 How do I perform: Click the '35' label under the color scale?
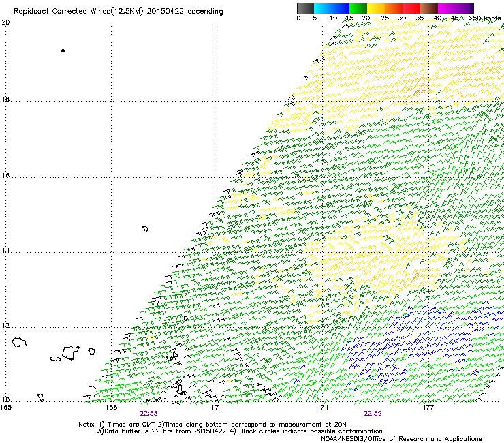[x=420, y=18]
